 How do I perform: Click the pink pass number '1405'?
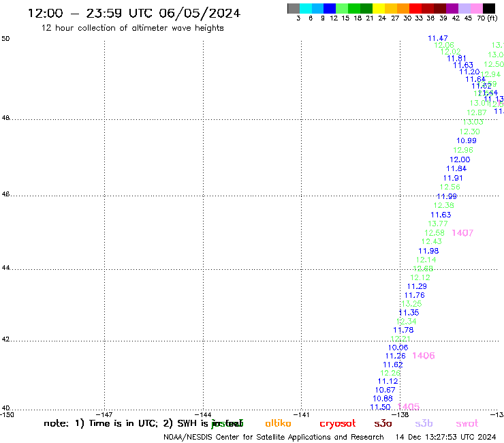tap(409, 407)
